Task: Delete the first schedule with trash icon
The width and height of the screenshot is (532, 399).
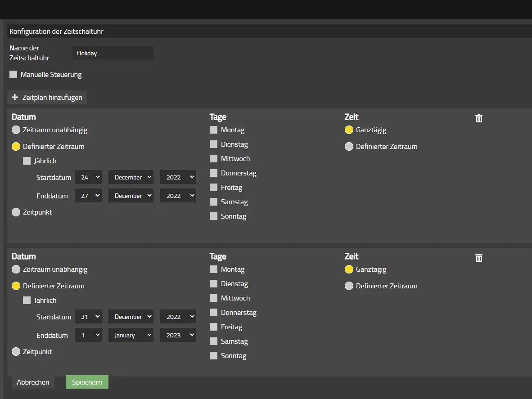Action: click(x=479, y=118)
